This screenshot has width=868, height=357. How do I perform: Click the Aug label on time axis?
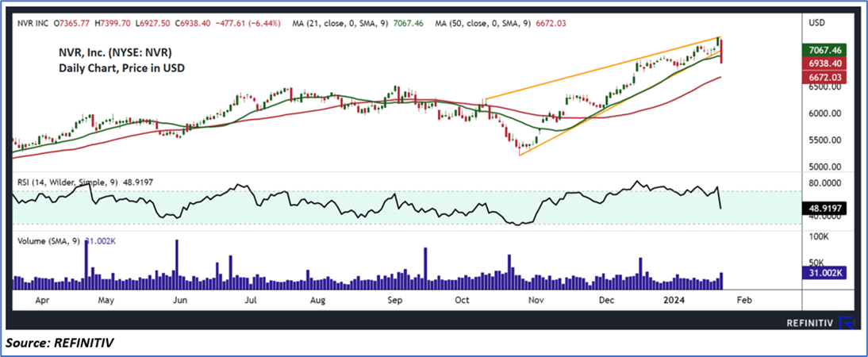coord(317,301)
